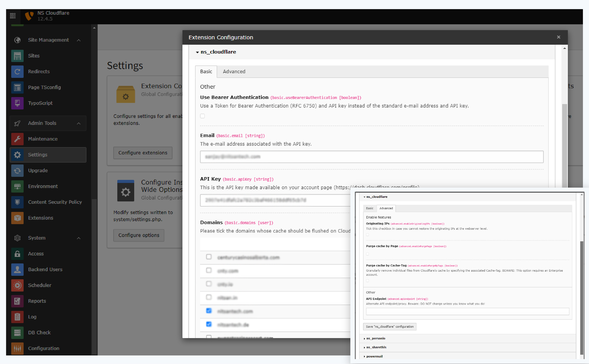Image resolution: width=589 pixels, height=364 pixels.
Task: Open the Sites module icon
Action: pyautogui.click(x=17, y=56)
